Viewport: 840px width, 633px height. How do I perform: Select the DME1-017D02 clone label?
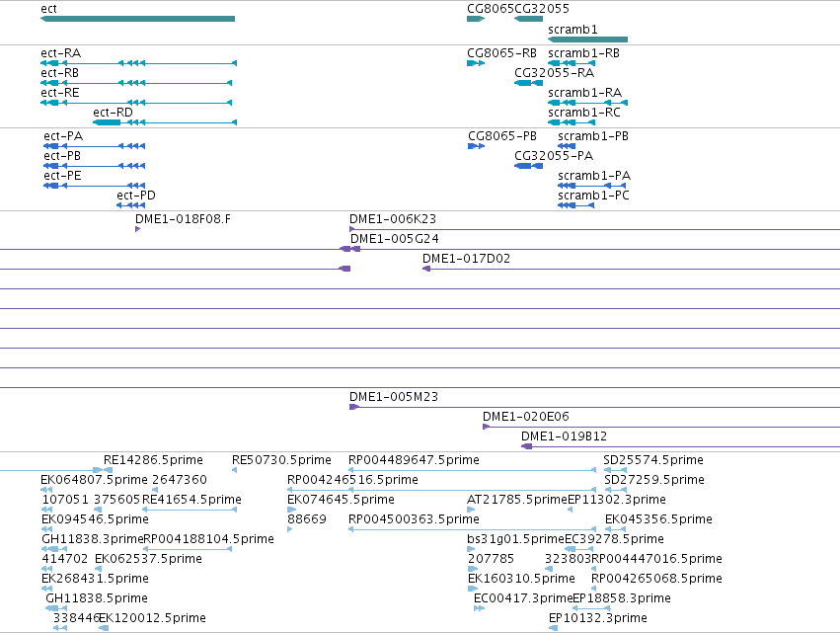(466, 259)
